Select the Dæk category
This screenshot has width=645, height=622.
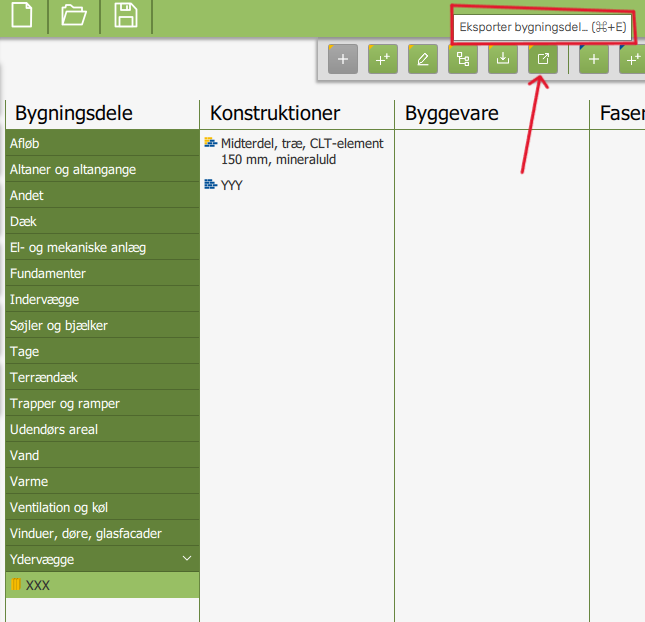click(x=102, y=221)
